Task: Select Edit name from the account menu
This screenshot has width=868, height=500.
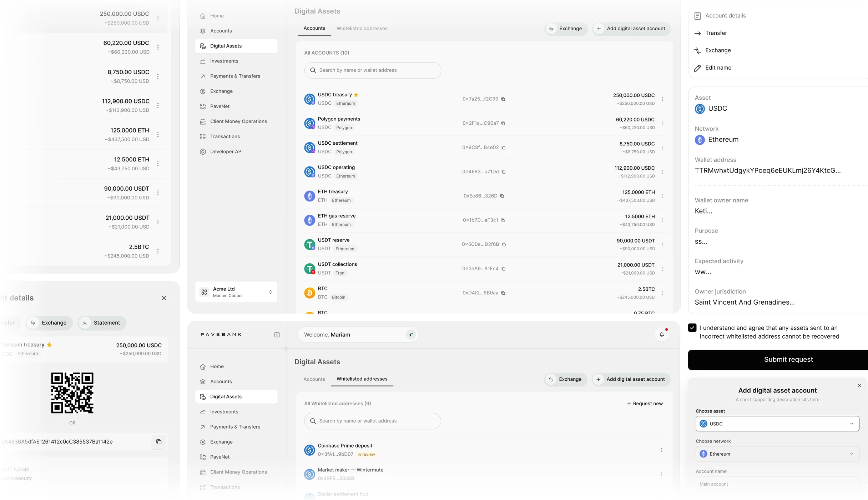Action: click(718, 68)
